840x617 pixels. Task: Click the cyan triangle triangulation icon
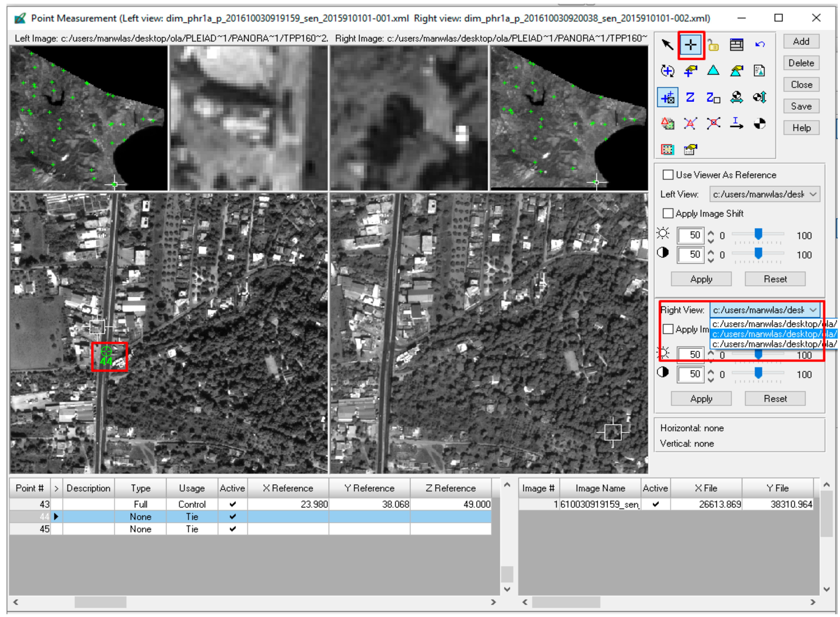pyautogui.click(x=713, y=71)
